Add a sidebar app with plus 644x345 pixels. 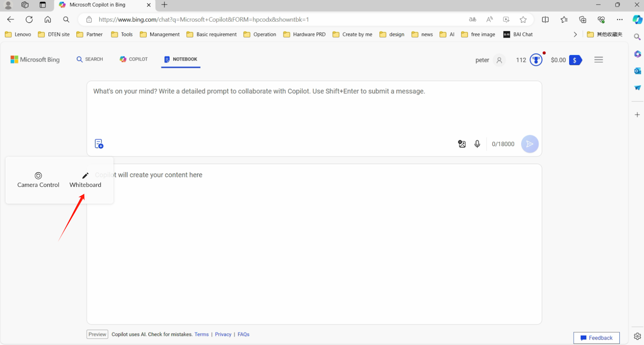[637, 115]
